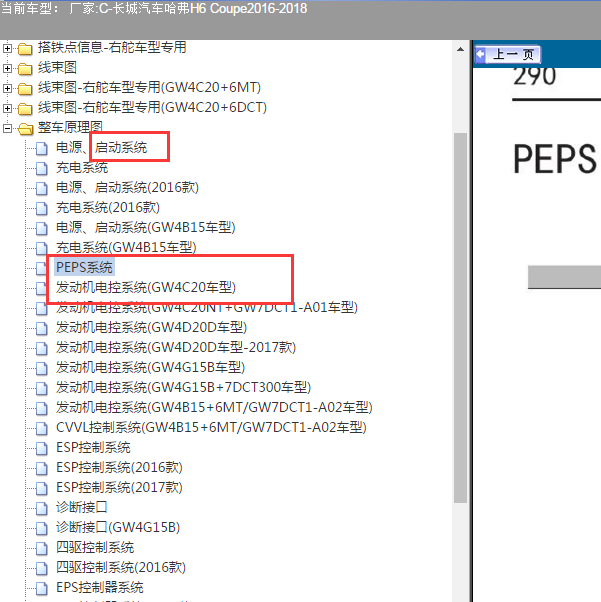Click document icon beside ESP控制系统

click(x=41, y=448)
